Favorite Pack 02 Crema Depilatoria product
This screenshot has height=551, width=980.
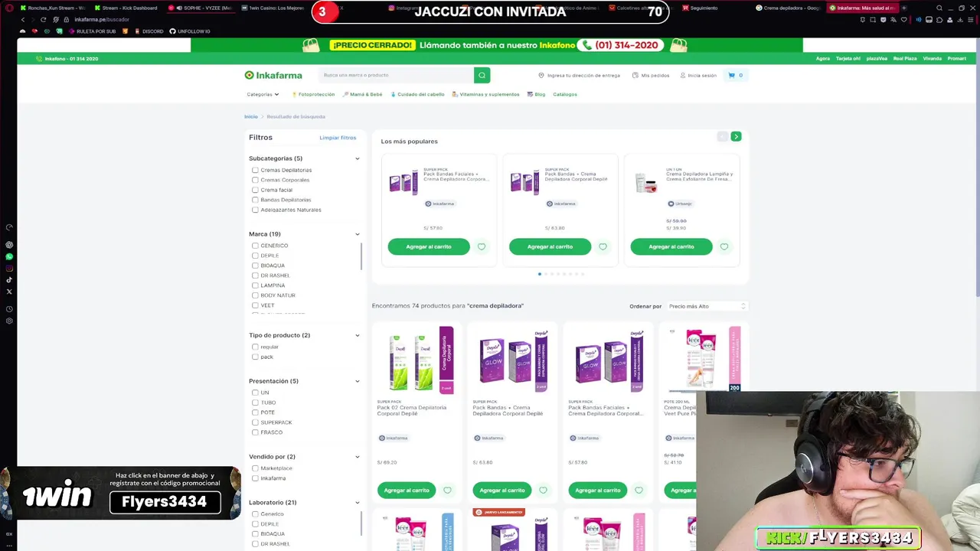pyautogui.click(x=447, y=490)
